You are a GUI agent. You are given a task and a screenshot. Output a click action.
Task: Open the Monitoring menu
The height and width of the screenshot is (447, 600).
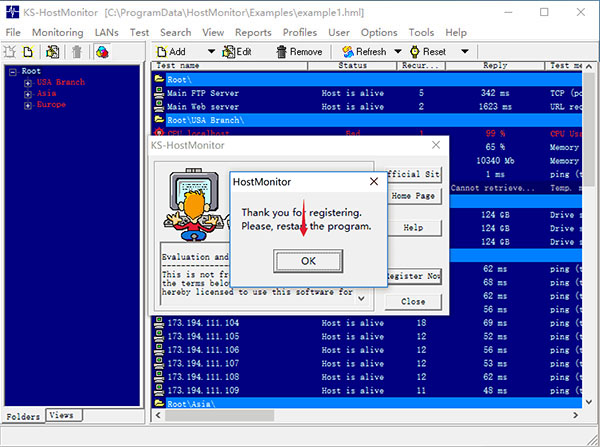(57, 32)
